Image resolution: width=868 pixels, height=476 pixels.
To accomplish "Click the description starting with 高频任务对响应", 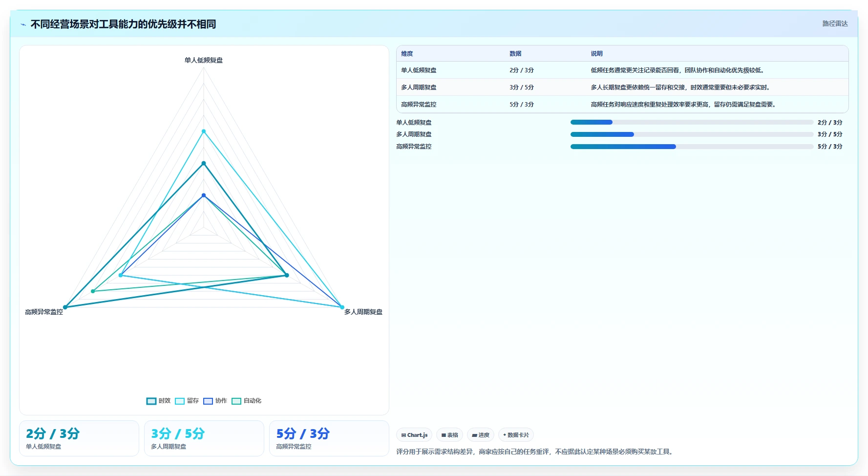I will click(x=683, y=105).
